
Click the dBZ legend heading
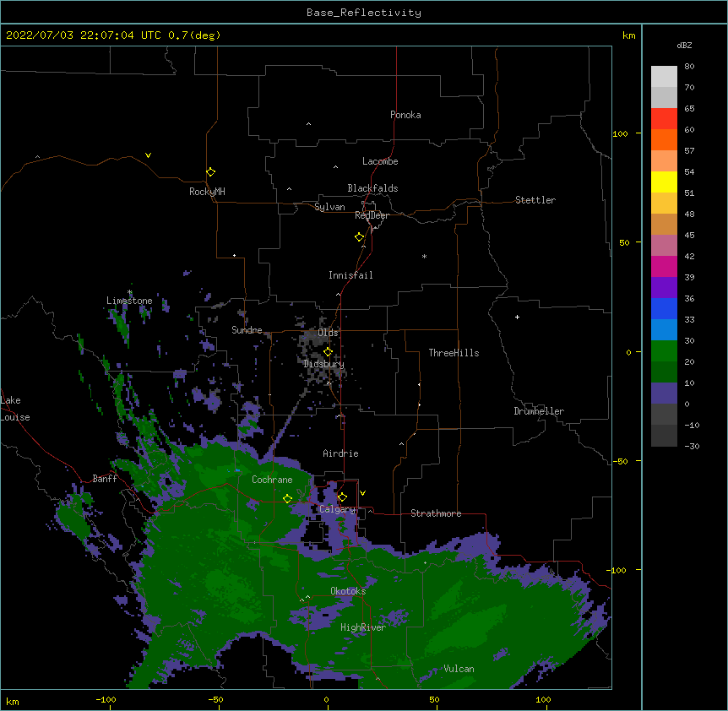(684, 45)
